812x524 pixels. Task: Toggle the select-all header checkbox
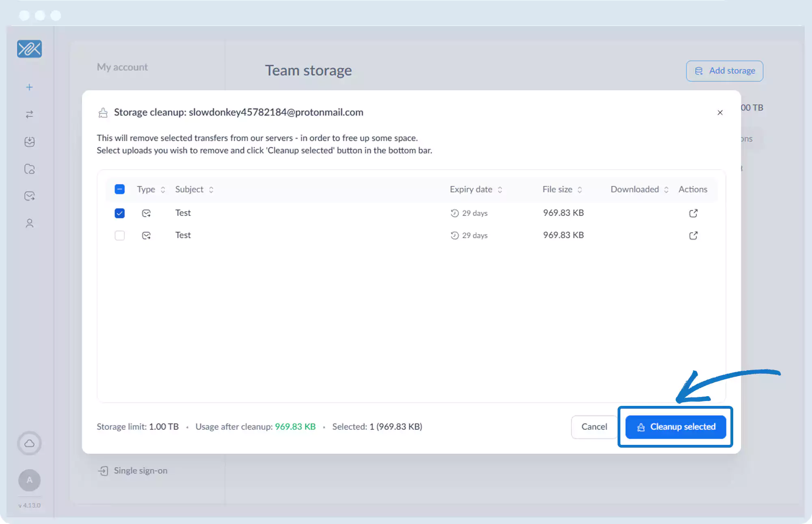coord(120,189)
